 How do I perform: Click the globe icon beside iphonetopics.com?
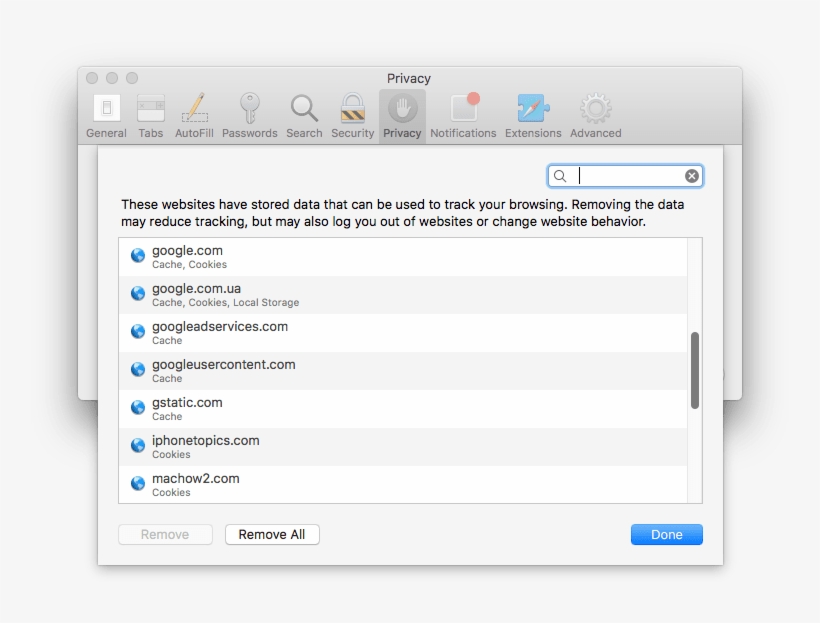[x=138, y=445]
